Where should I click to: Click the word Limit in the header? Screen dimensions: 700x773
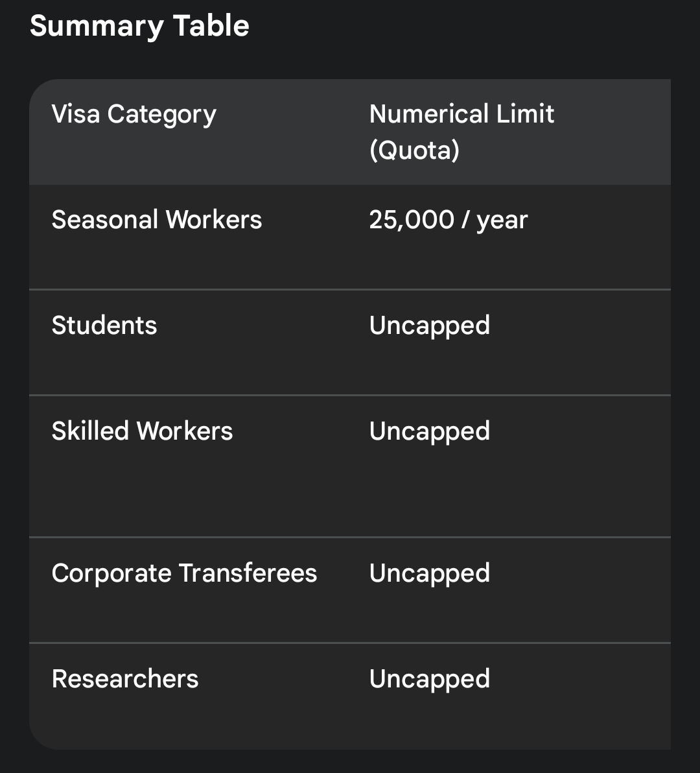click(525, 114)
